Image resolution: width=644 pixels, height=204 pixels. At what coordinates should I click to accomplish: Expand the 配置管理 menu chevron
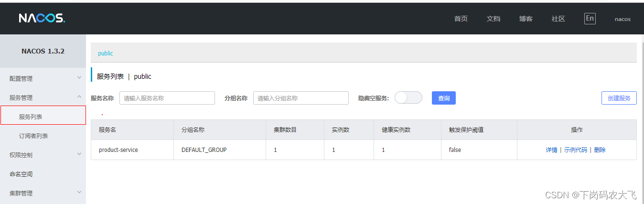pyautogui.click(x=79, y=78)
